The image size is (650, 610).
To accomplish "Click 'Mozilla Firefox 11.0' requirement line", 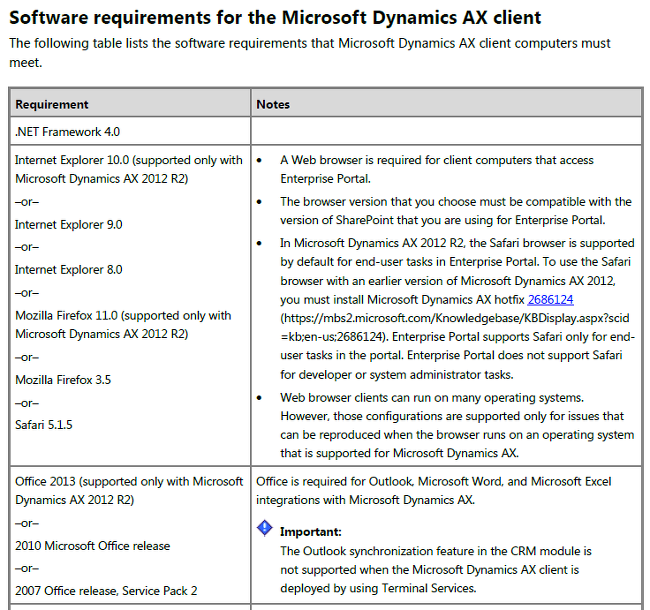I will pyautogui.click(x=123, y=325).
